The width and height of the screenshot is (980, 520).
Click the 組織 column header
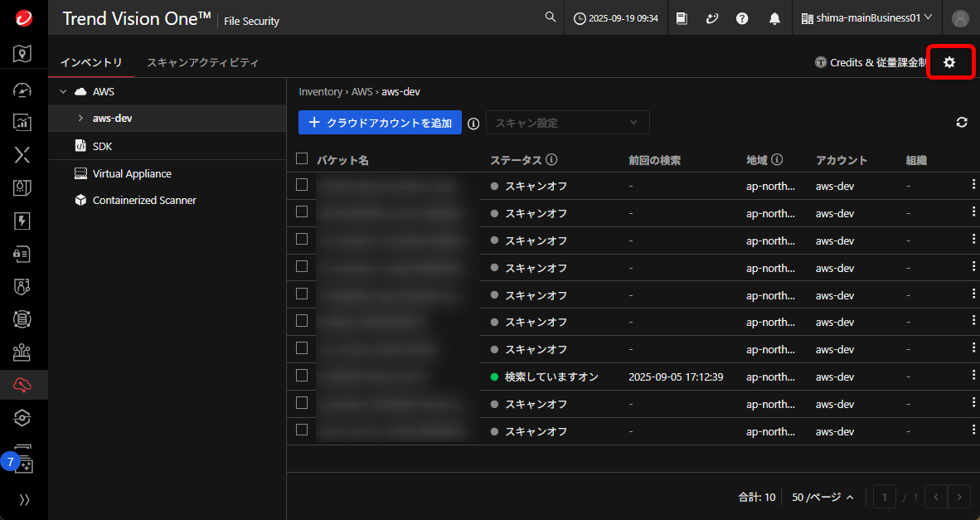pyautogui.click(x=916, y=160)
